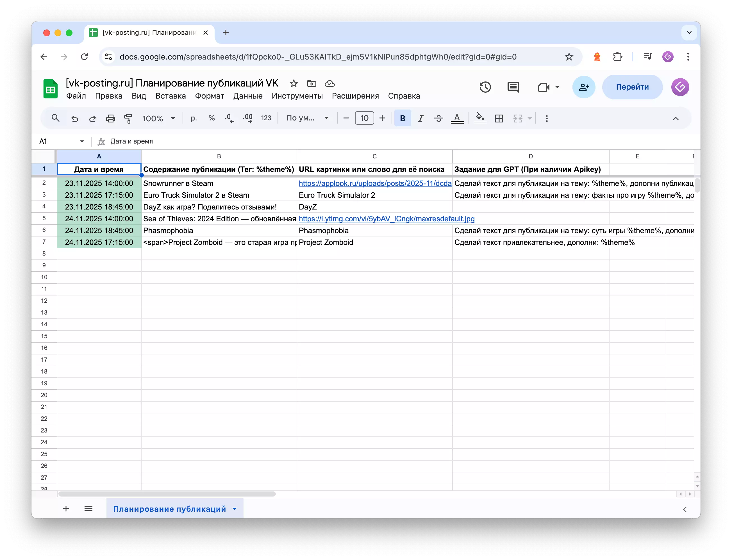Open the Инструменты menu

tap(297, 96)
